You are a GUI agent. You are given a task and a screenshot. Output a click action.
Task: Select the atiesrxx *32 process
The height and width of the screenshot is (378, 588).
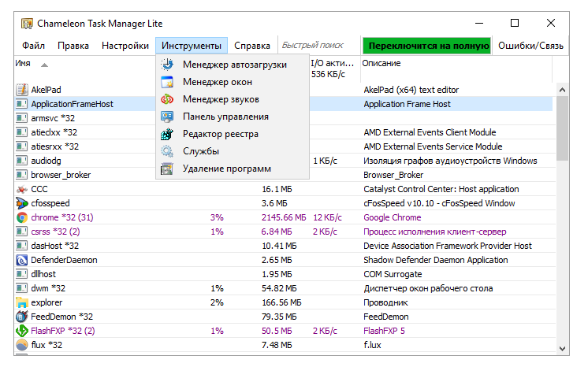click(x=54, y=146)
